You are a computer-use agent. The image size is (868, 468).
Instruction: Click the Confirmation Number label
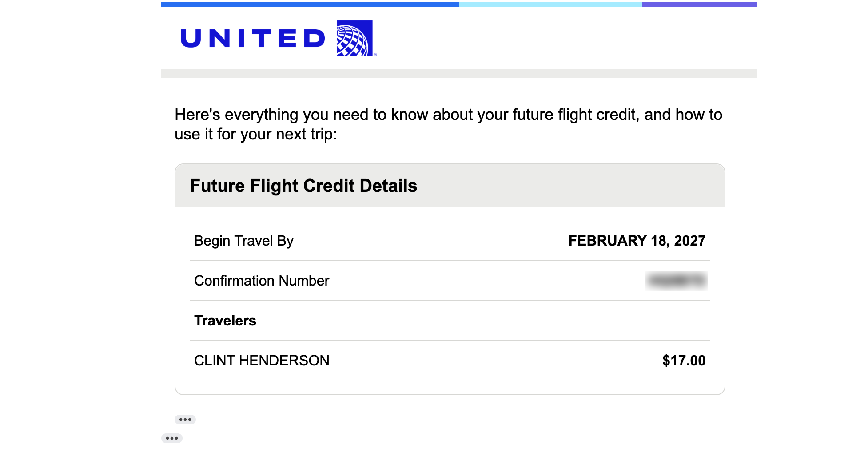[x=262, y=281]
